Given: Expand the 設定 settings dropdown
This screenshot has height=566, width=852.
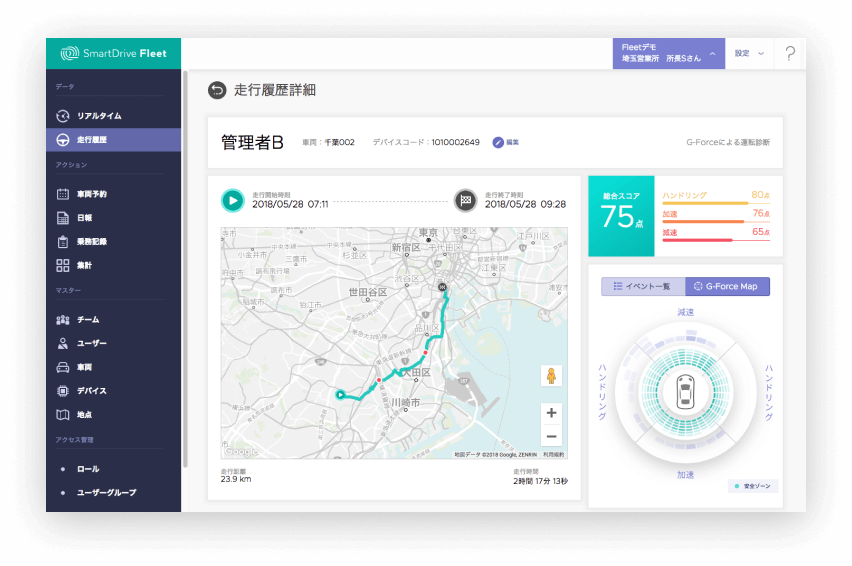Looking at the screenshot, I should [750, 53].
